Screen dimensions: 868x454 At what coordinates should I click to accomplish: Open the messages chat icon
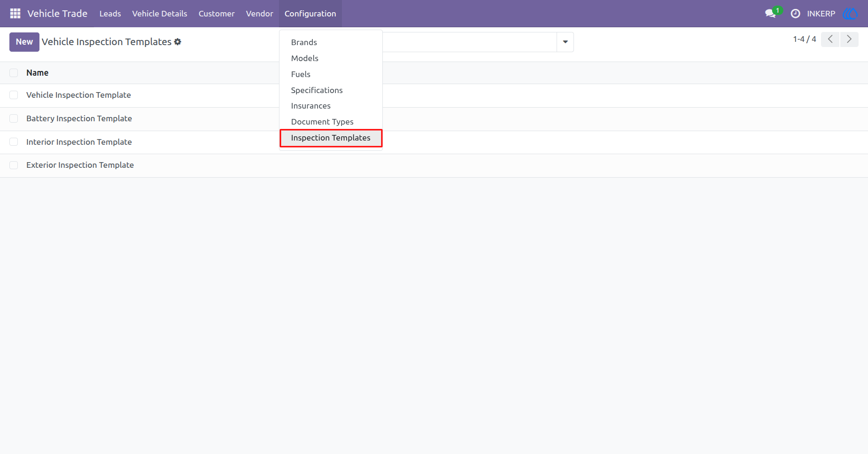pyautogui.click(x=770, y=14)
